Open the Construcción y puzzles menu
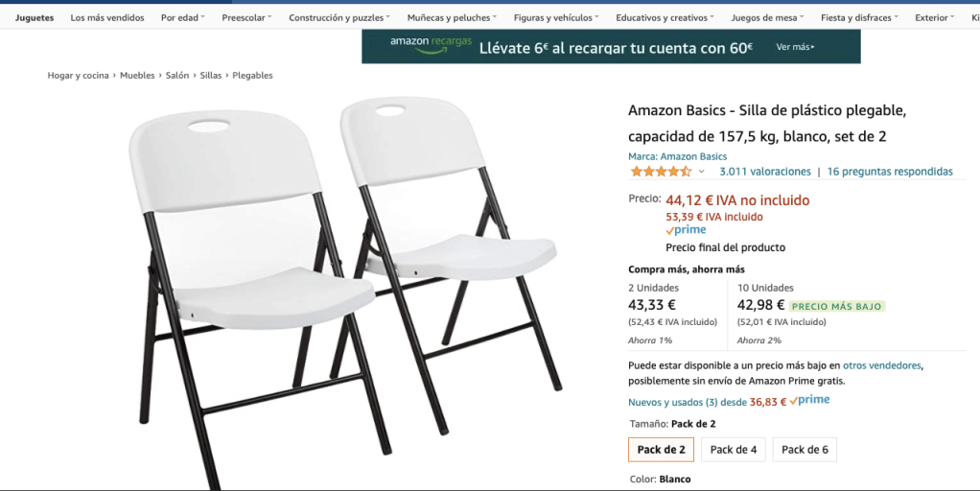980x491 pixels. (x=339, y=17)
